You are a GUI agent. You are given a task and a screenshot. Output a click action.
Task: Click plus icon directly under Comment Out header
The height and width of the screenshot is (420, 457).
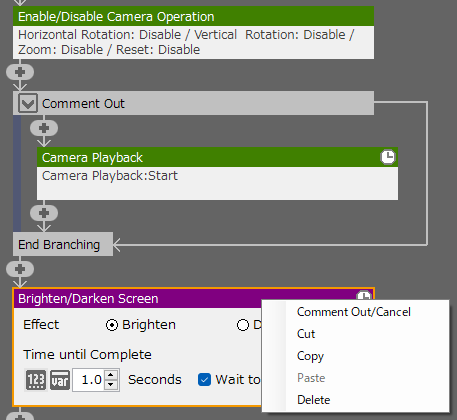coord(44,128)
